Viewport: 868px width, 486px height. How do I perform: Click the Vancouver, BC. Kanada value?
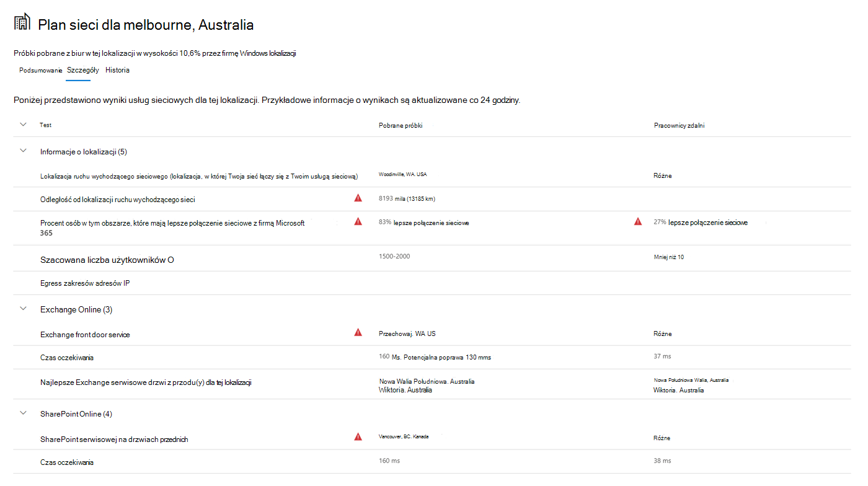coord(403,436)
